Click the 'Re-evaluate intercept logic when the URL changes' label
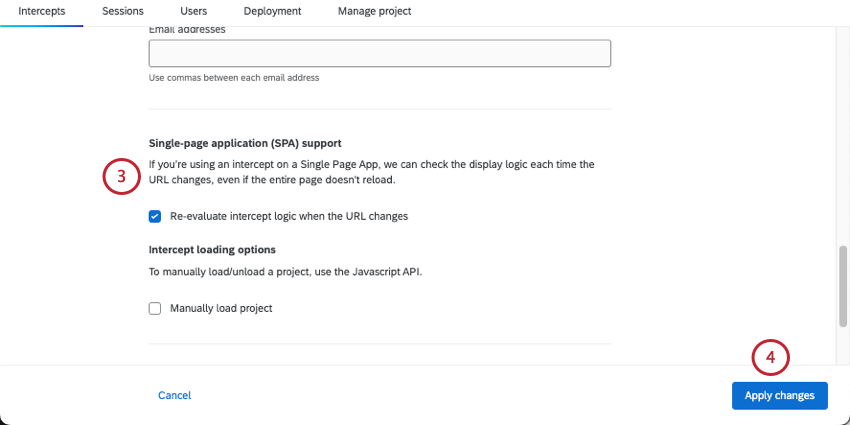 (289, 216)
